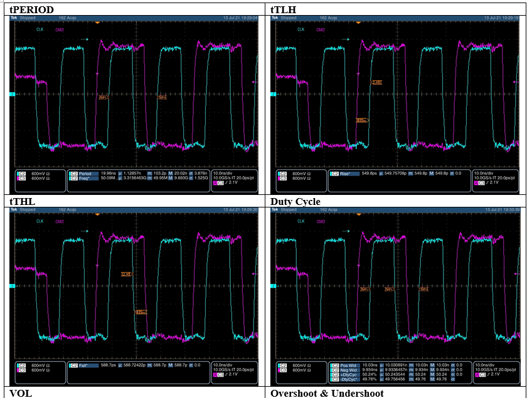Click the C3 channel badge in tTLH scale box
The image size is (532, 398).
click(282, 178)
